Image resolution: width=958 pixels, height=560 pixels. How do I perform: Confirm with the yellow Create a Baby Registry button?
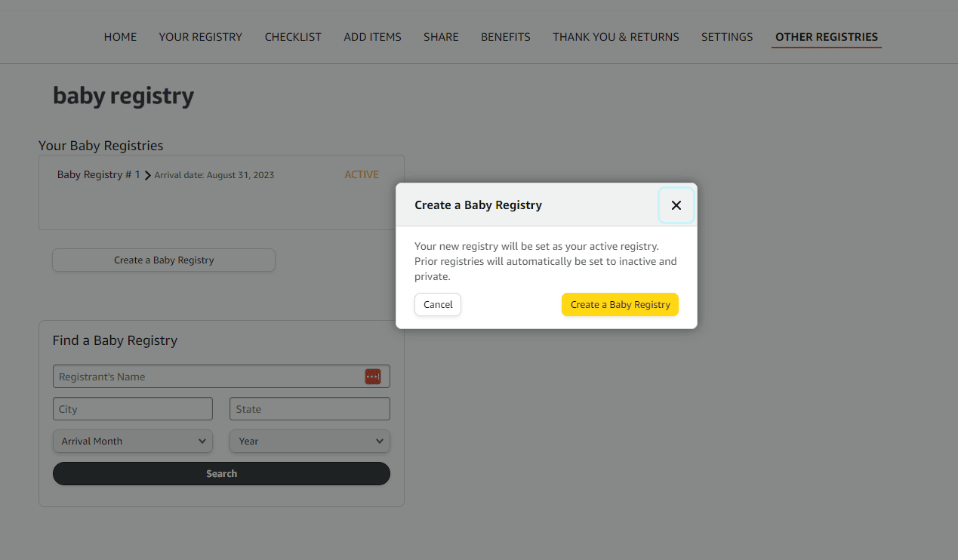click(620, 304)
